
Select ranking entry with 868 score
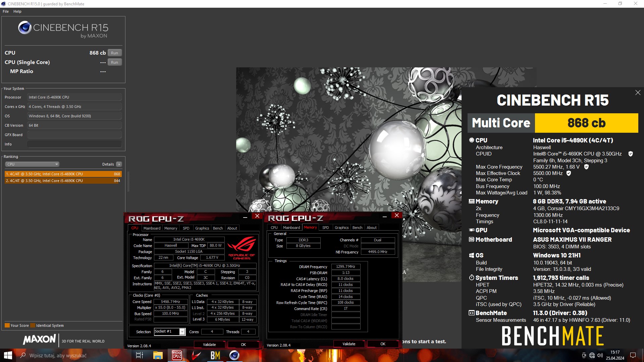[x=63, y=174]
